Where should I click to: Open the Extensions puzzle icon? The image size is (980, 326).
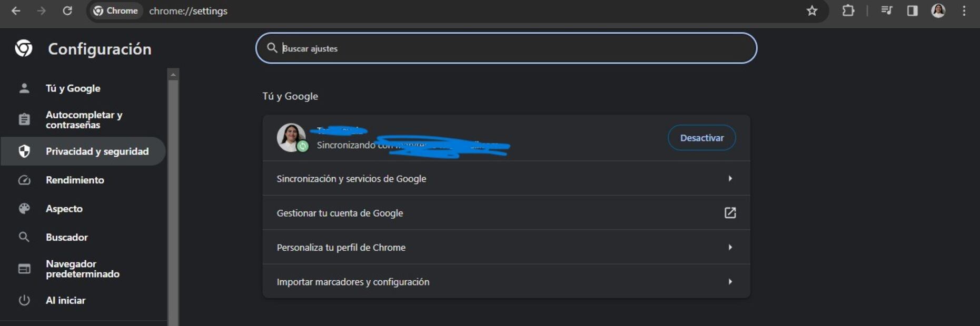(x=848, y=11)
